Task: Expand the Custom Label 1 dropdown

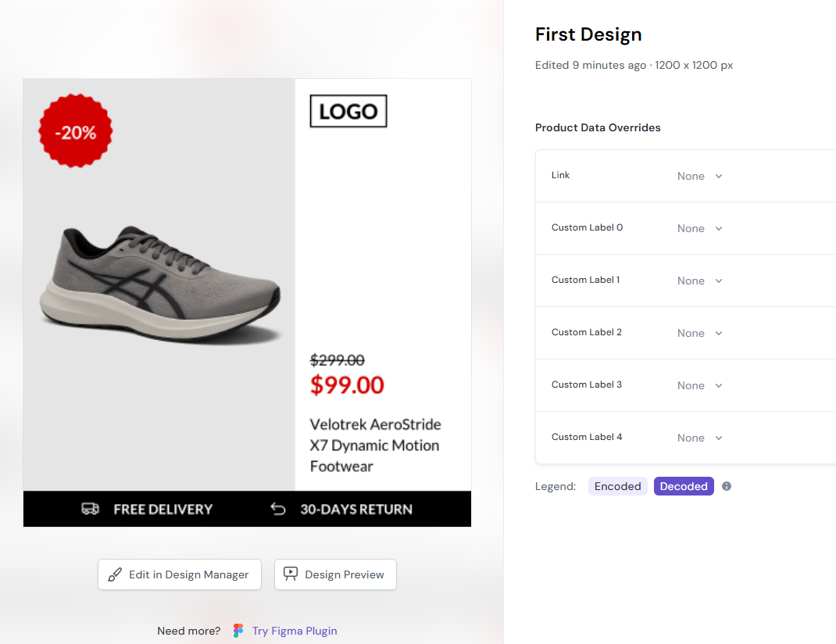Action: pyautogui.click(x=699, y=281)
